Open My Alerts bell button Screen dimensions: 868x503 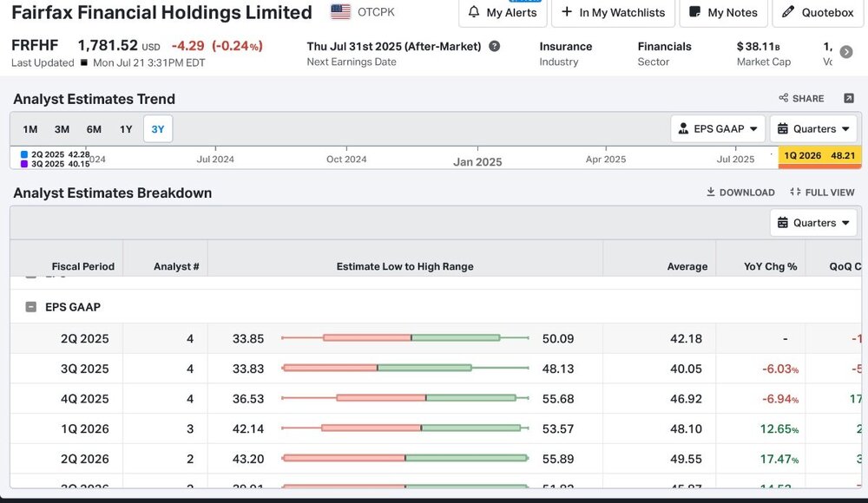click(x=503, y=12)
